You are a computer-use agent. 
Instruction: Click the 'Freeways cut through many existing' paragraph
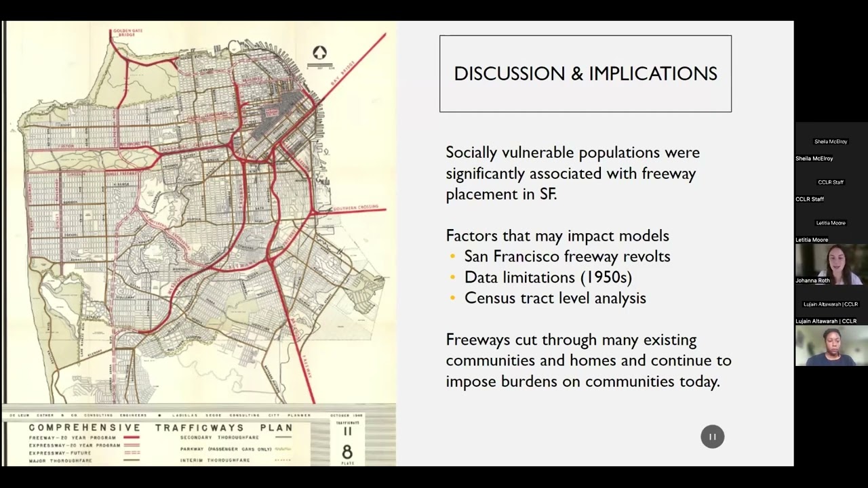click(588, 361)
